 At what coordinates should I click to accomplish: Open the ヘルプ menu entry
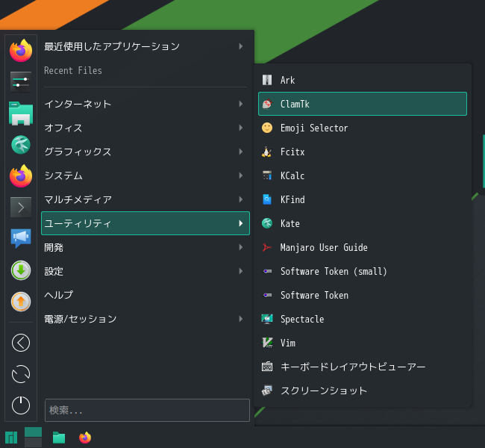pyautogui.click(x=145, y=295)
